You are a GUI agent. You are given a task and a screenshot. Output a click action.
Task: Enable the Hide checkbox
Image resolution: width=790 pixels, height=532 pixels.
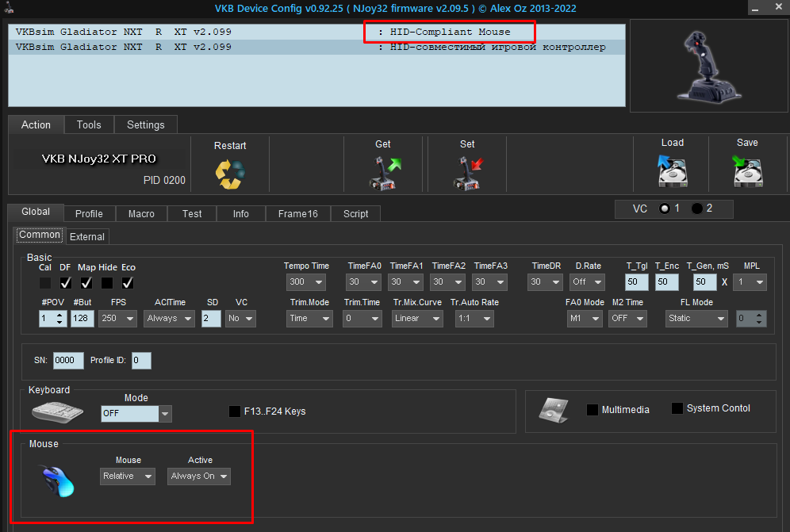[x=107, y=283]
